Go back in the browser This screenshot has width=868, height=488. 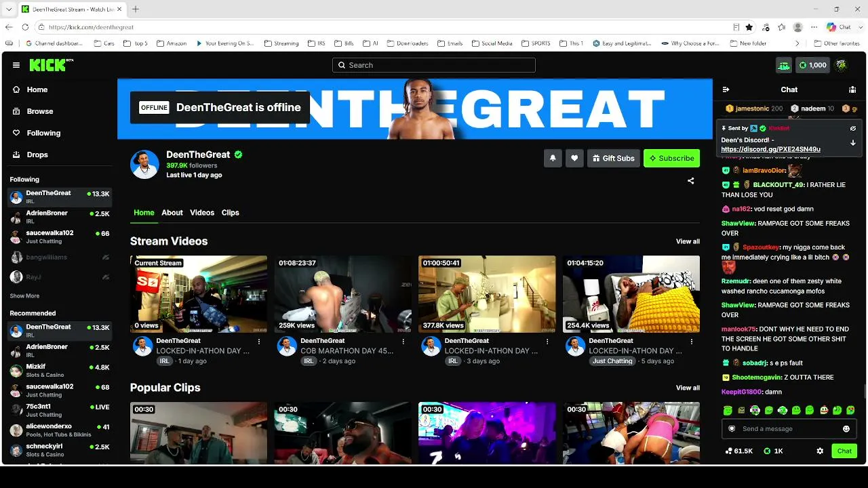tap(9, 27)
